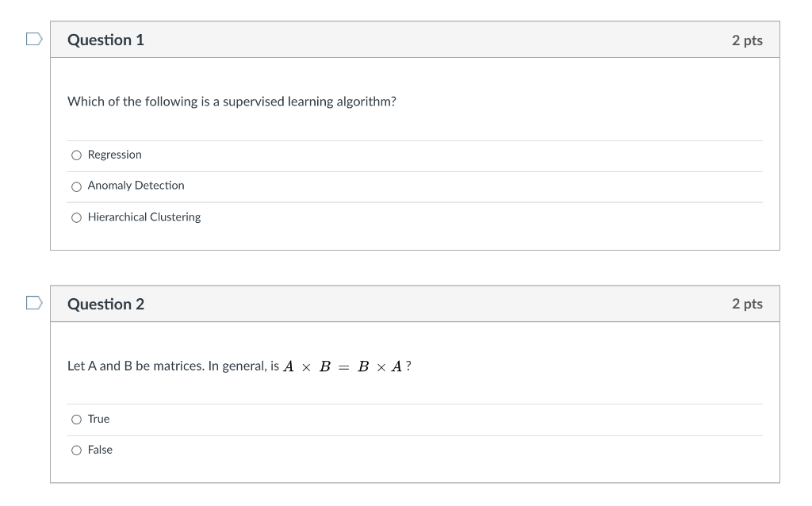This screenshot has width=812, height=506.
Task: Click the "True" answer label text
Action: 99,419
